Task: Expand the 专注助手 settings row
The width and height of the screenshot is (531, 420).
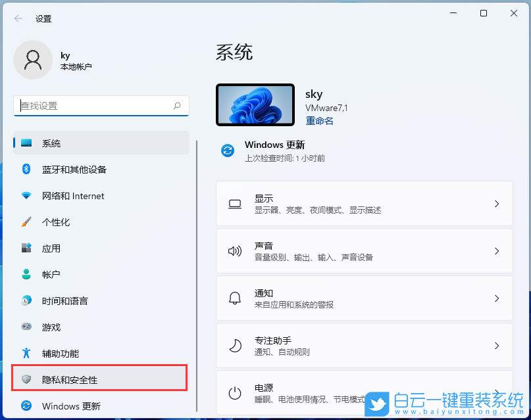Action: click(x=365, y=345)
